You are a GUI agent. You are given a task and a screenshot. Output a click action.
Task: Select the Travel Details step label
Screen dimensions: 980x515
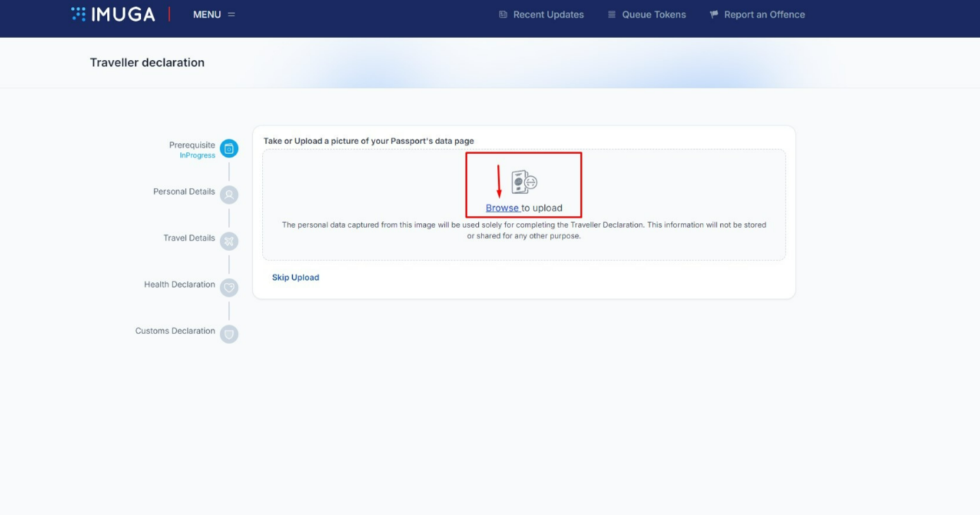pyautogui.click(x=189, y=238)
